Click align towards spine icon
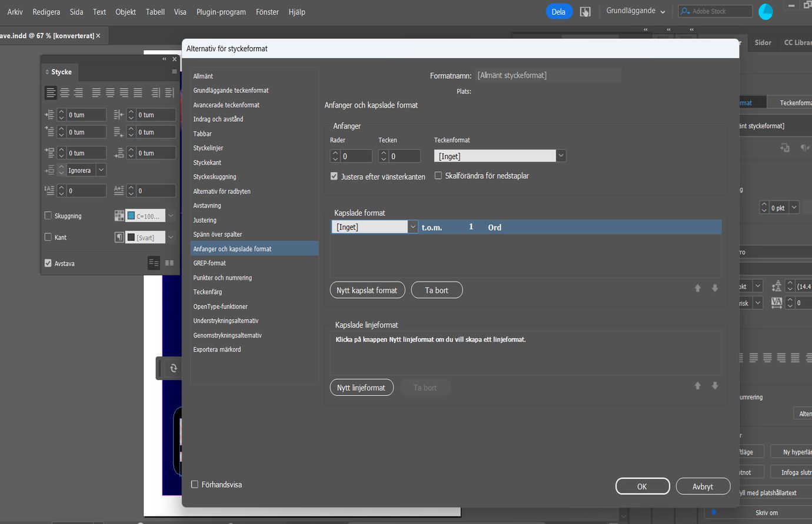This screenshot has width=812, height=524. coord(155,93)
